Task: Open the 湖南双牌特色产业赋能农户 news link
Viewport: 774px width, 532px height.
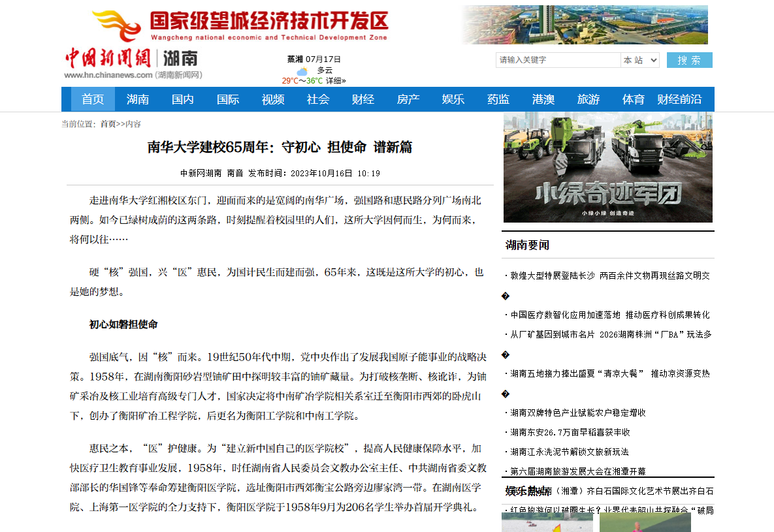Action: 578,413
